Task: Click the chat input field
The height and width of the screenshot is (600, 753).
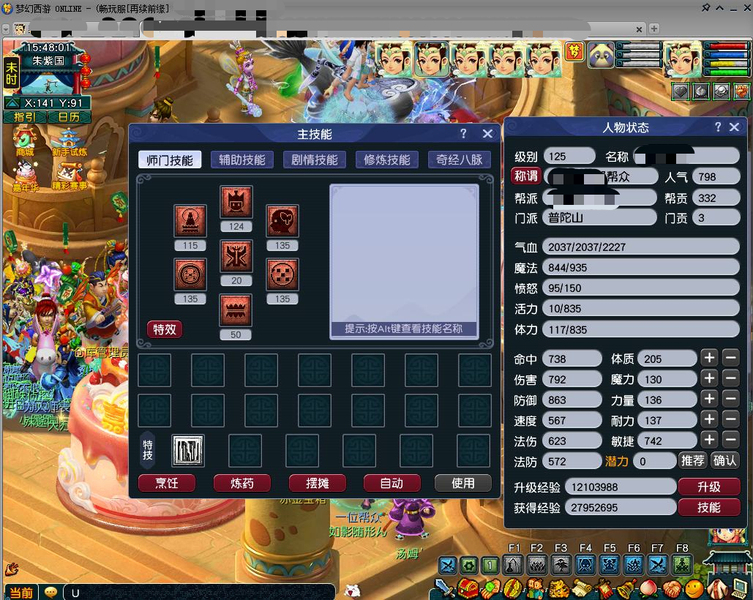Action: coord(199,592)
